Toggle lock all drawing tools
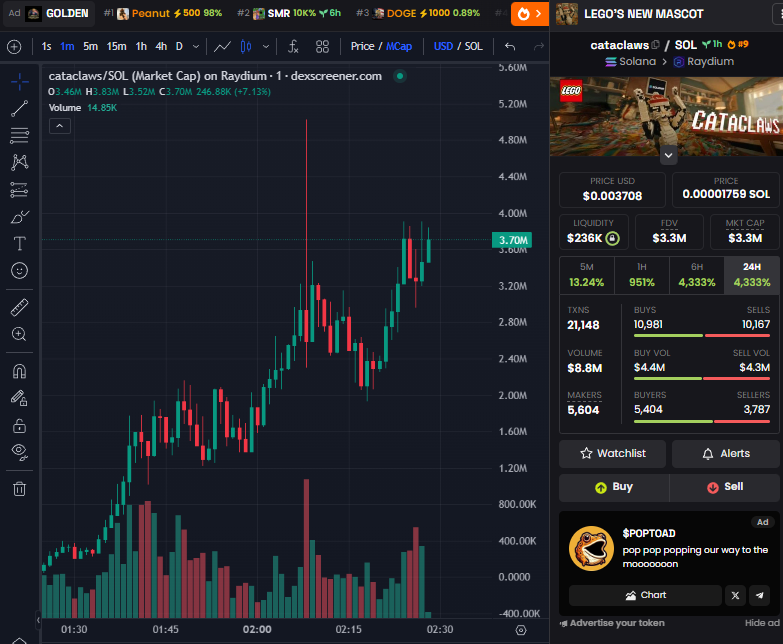Viewport: 783px width, 644px height. (x=19, y=425)
